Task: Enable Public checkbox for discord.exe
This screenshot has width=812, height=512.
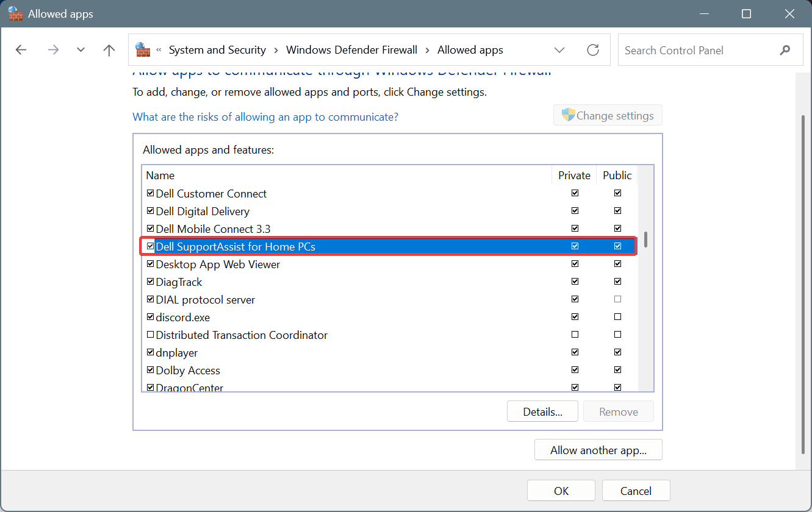Action: click(x=617, y=317)
